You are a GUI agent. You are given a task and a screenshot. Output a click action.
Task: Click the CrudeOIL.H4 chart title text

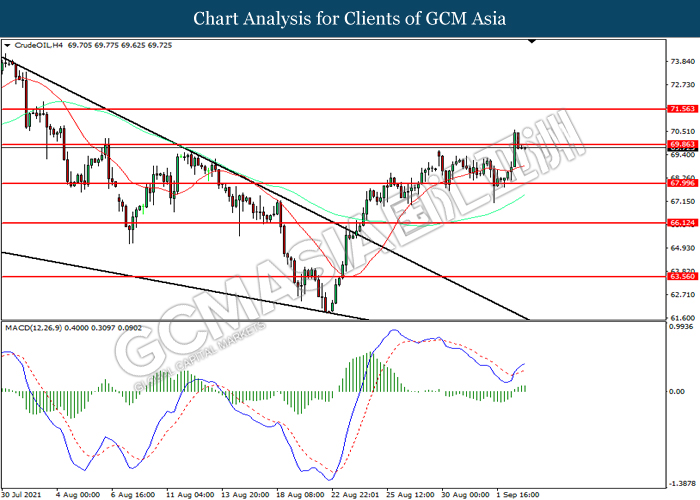coord(39,45)
